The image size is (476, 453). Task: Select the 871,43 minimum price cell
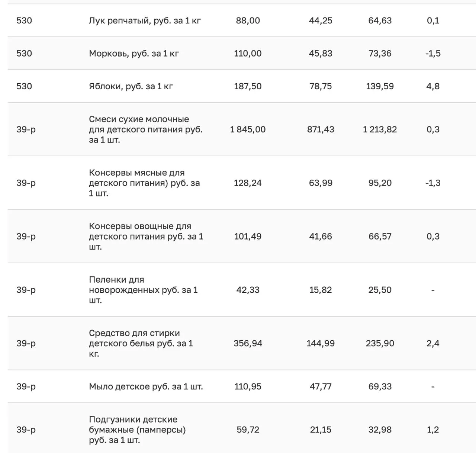click(x=321, y=129)
